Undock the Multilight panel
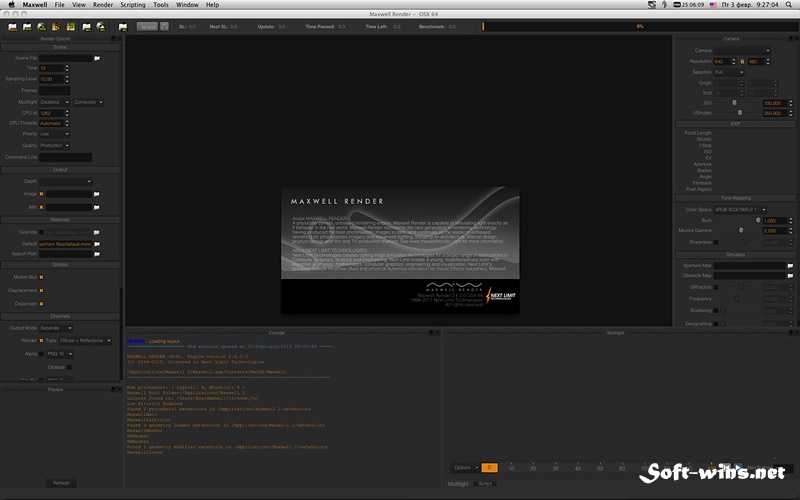800x500 pixels. (x=790, y=333)
